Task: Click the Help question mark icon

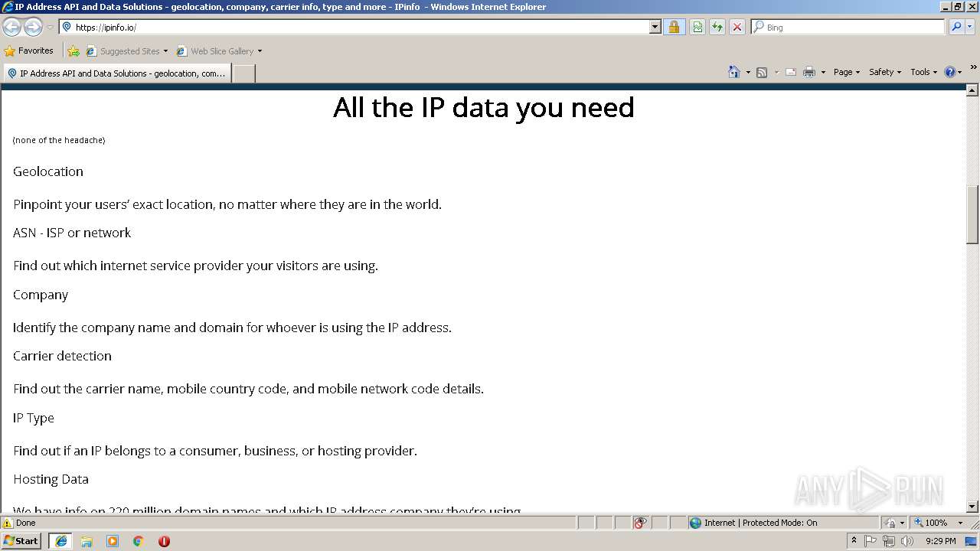Action: coord(950,72)
